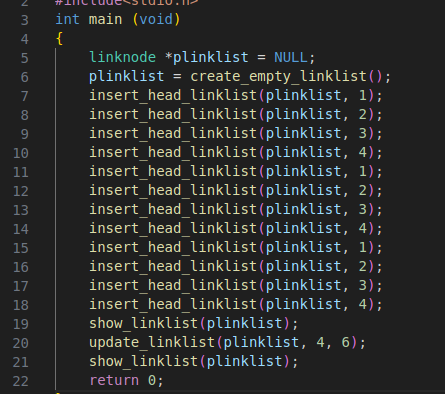
Task: Click show_linklist call on line 19
Action: point(144,324)
